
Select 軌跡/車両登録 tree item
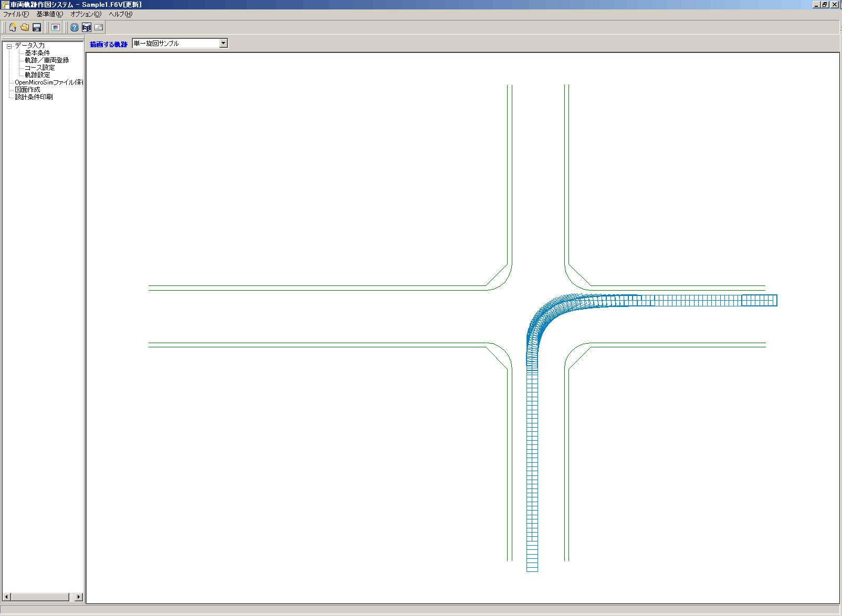click(x=47, y=60)
